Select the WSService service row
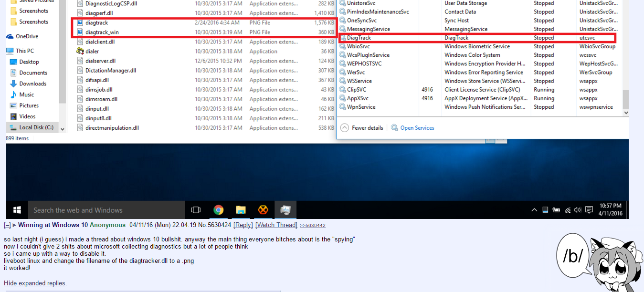 (x=480, y=81)
